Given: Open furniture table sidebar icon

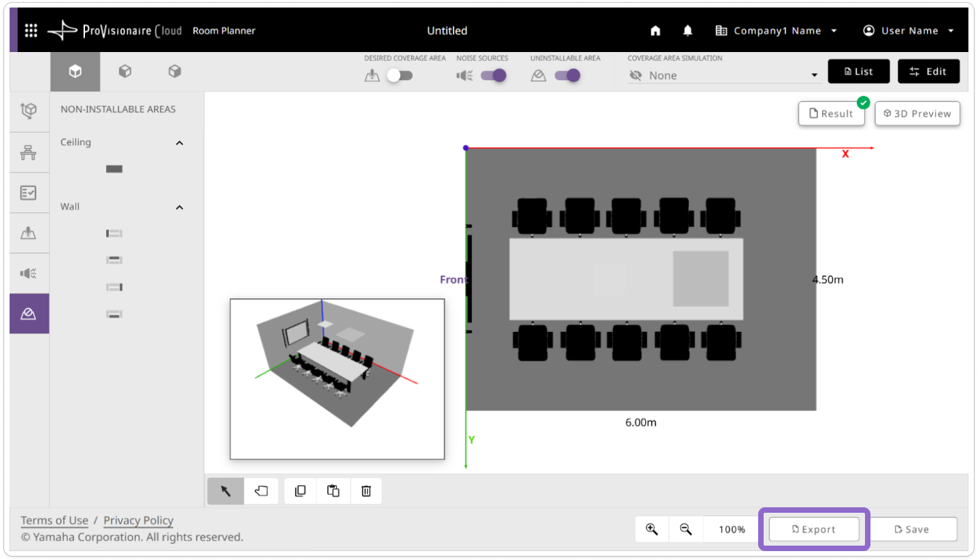Looking at the screenshot, I should pyautogui.click(x=29, y=152).
